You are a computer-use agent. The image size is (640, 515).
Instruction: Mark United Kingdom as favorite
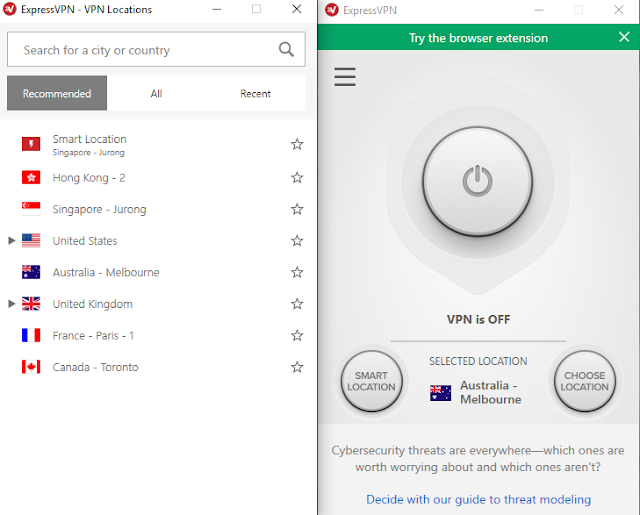pyautogui.click(x=297, y=304)
